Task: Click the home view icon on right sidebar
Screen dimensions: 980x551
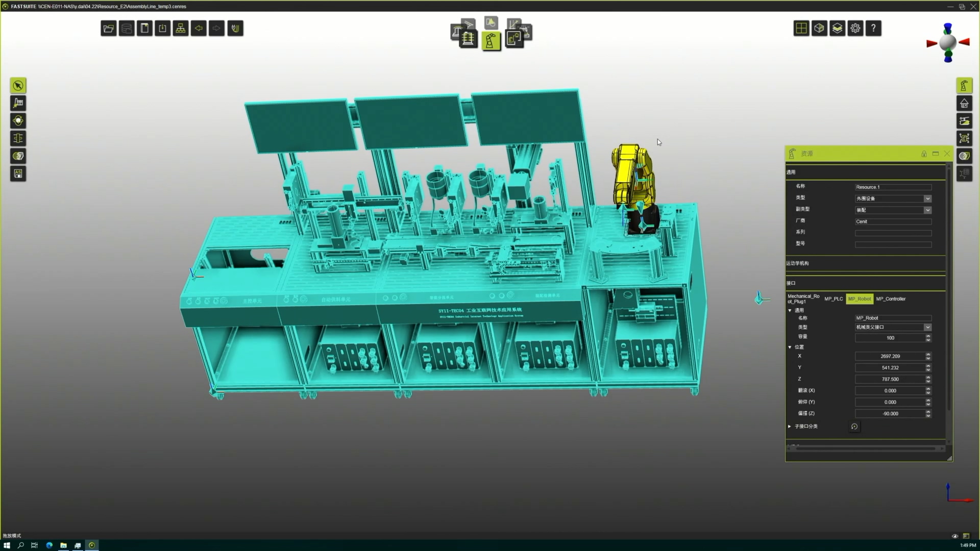Action: (x=964, y=104)
